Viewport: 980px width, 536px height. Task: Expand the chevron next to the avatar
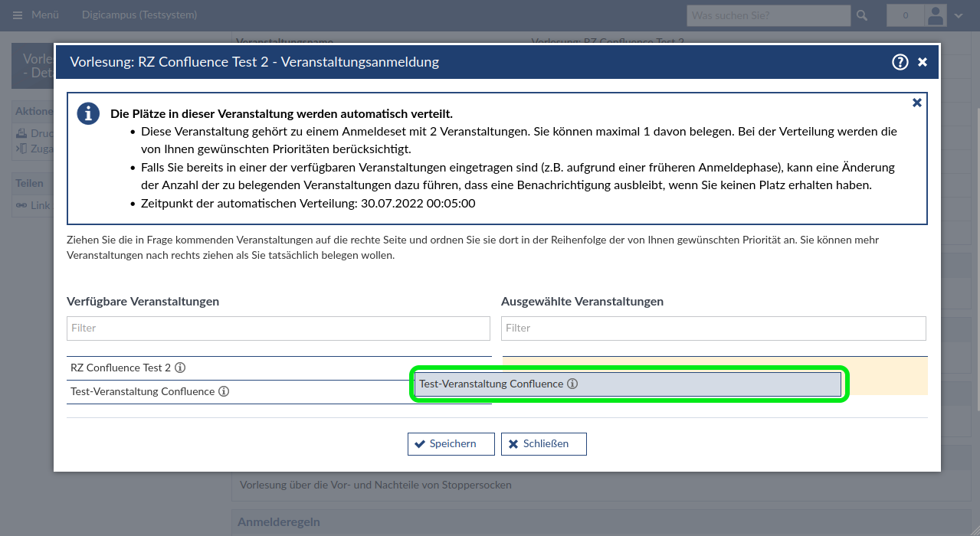pos(959,15)
